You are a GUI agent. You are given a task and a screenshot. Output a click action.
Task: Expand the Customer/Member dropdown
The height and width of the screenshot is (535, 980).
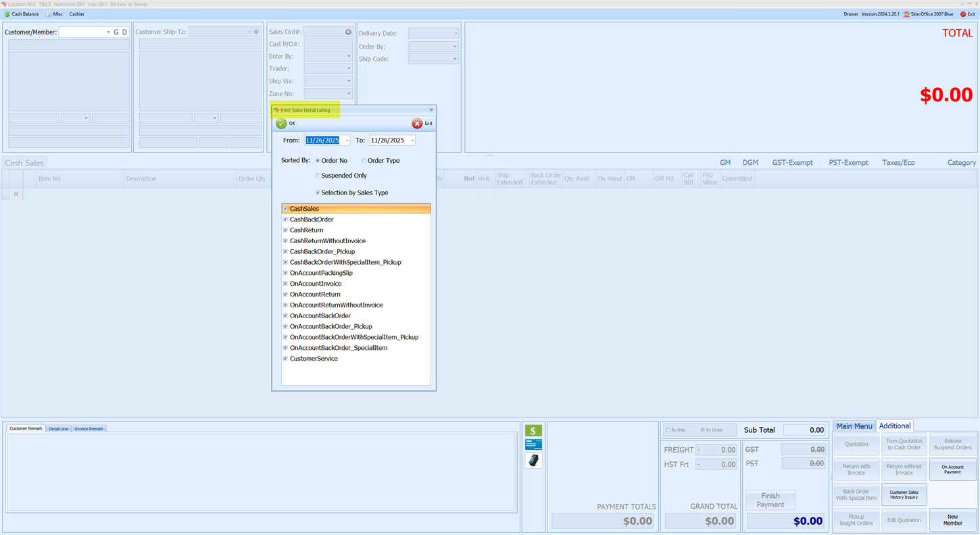[108, 32]
